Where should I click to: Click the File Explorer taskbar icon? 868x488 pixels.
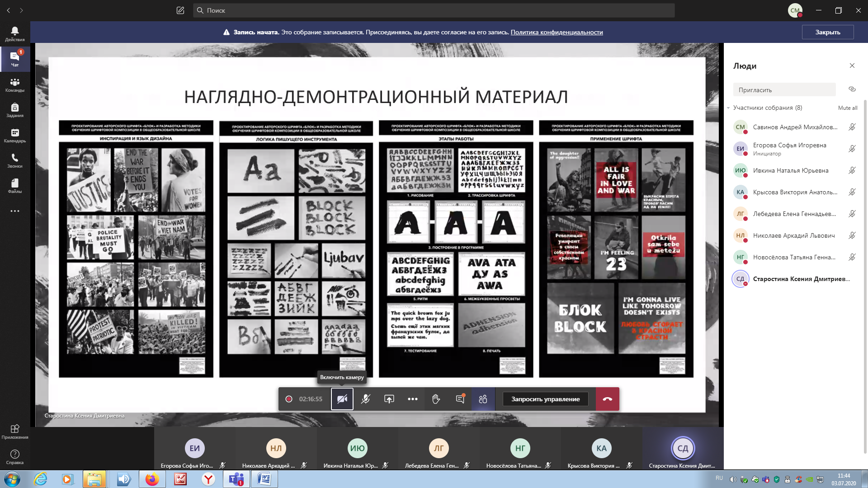tap(94, 479)
